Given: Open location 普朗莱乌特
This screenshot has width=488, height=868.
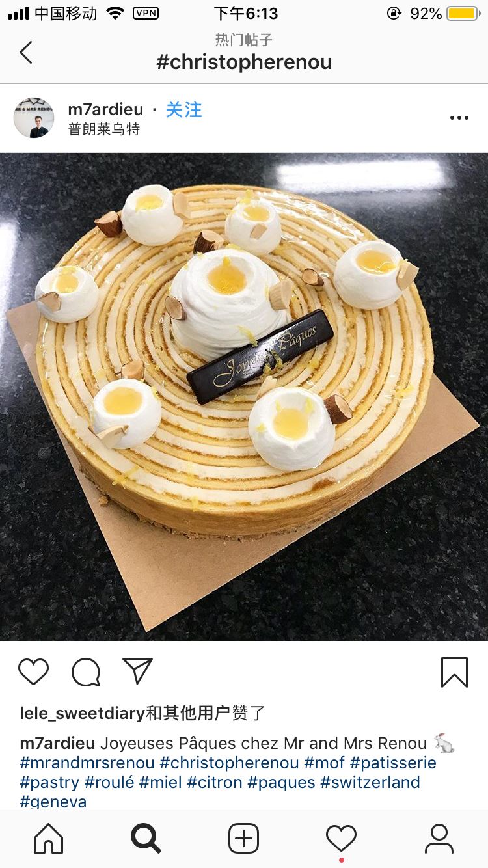Looking at the screenshot, I should click(104, 129).
